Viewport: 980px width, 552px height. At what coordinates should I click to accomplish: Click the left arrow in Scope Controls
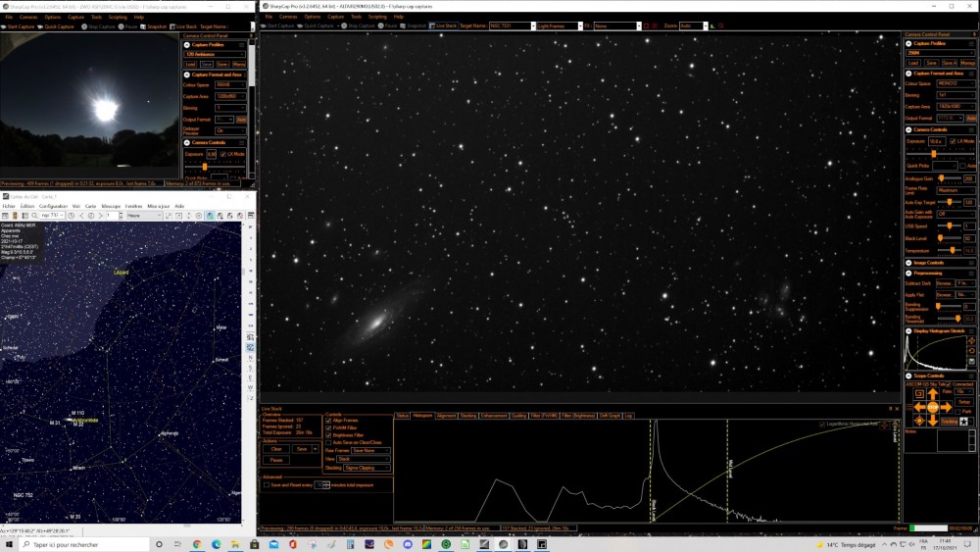pyautogui.click(x=919, y=407)
